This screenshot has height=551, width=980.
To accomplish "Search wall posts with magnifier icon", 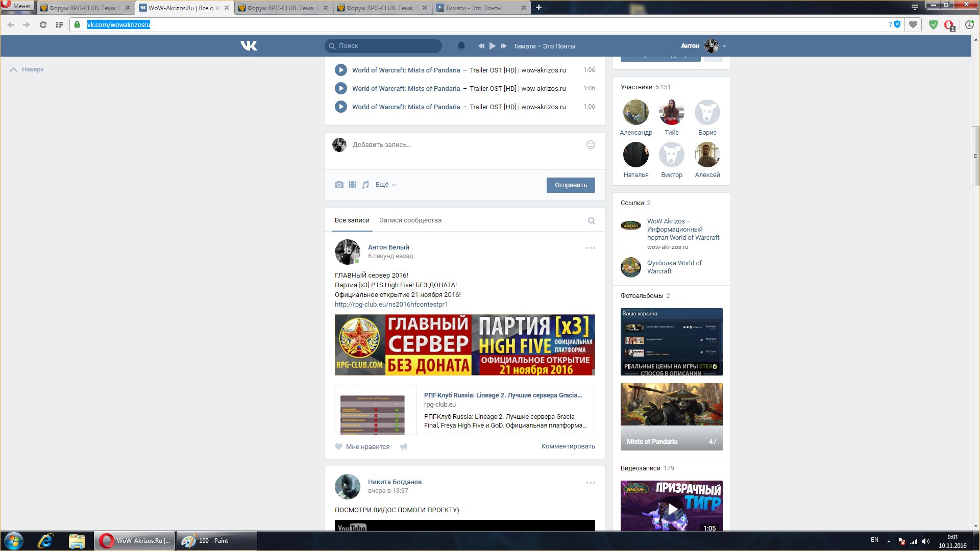I will [x=591, y=221].
